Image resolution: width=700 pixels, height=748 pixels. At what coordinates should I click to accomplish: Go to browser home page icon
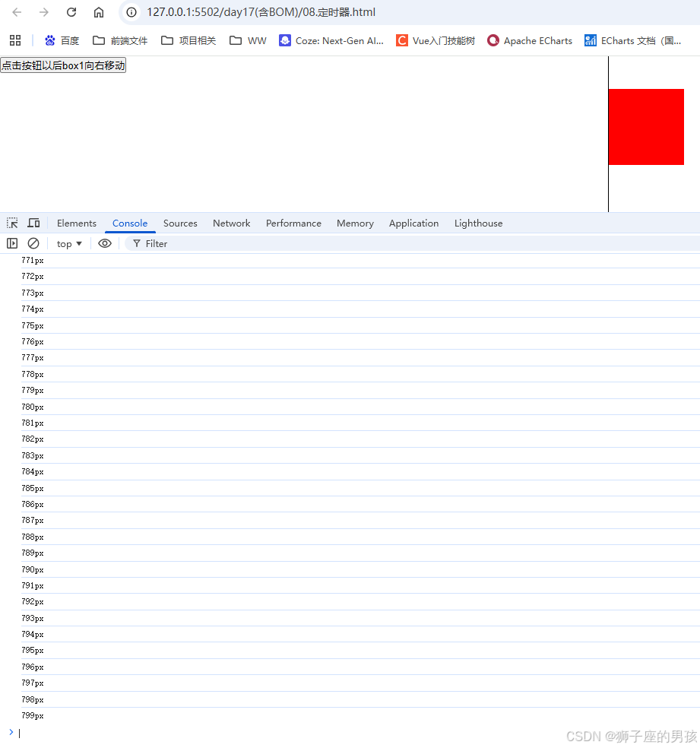[99, 12]
